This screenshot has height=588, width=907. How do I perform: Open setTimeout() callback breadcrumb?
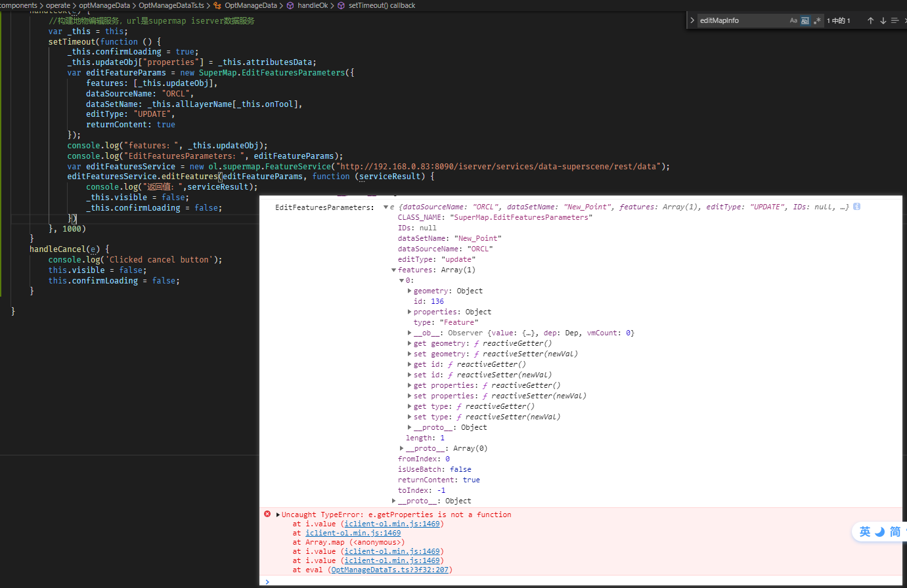(x=382, y=5)
